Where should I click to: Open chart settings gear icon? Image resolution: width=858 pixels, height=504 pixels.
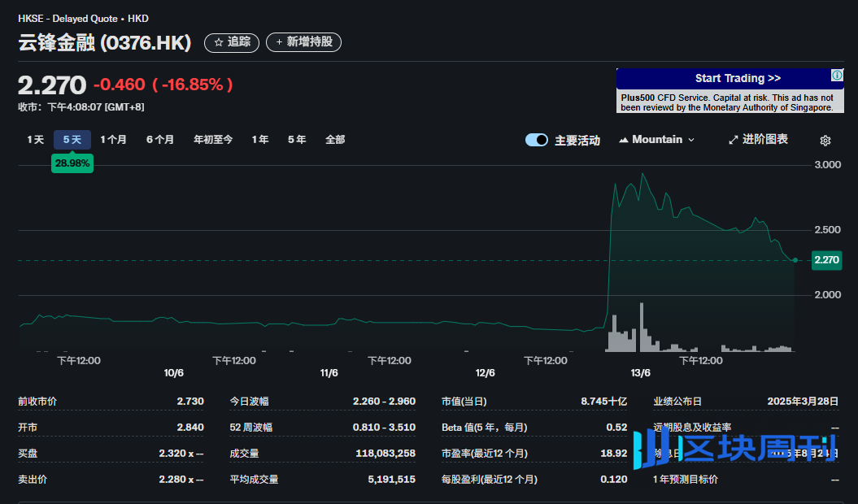click(825, 141)
